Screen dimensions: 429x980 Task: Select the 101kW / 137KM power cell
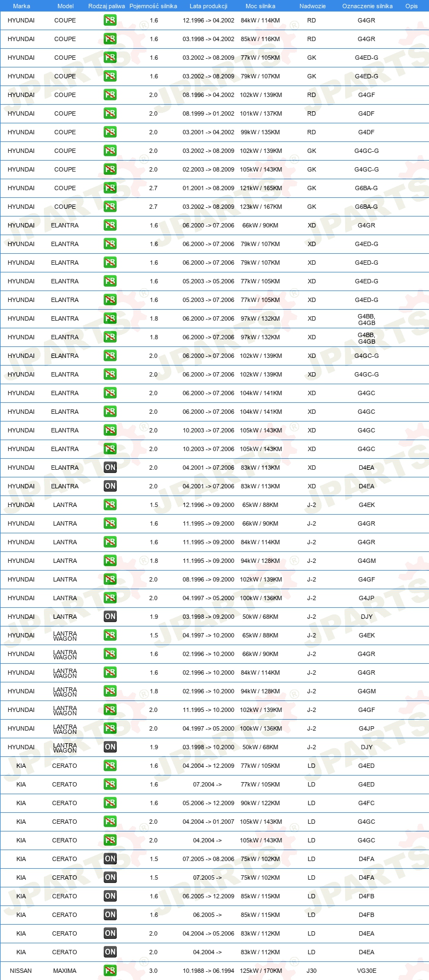tap(261, 113)
